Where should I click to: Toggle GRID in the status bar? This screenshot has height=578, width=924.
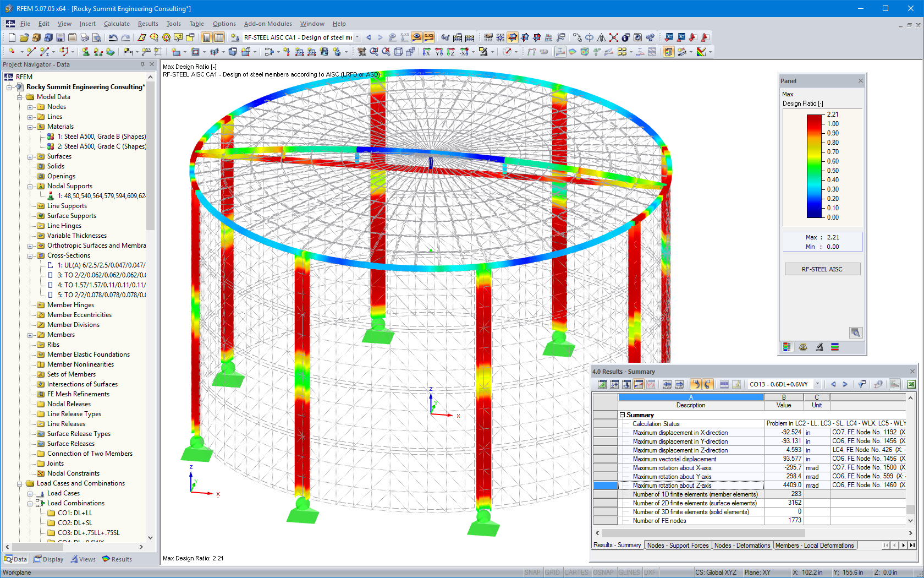click(552, 572)
